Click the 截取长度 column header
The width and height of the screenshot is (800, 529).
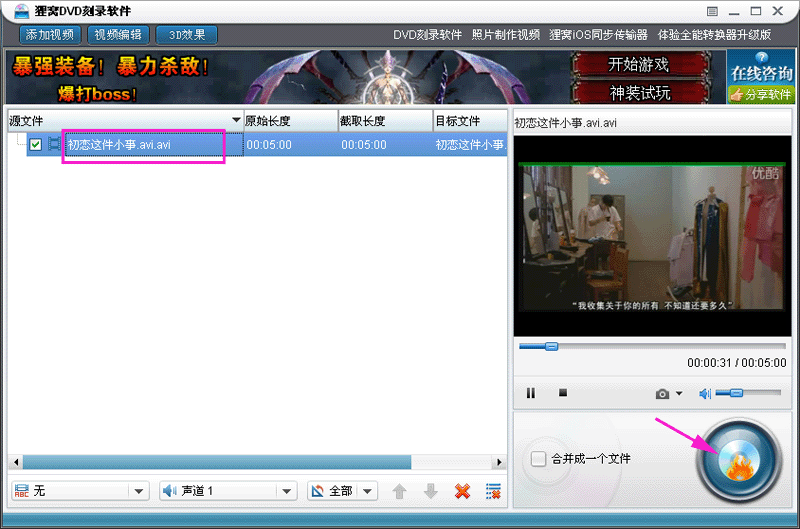pyautogui.click(x=386, y=121)
